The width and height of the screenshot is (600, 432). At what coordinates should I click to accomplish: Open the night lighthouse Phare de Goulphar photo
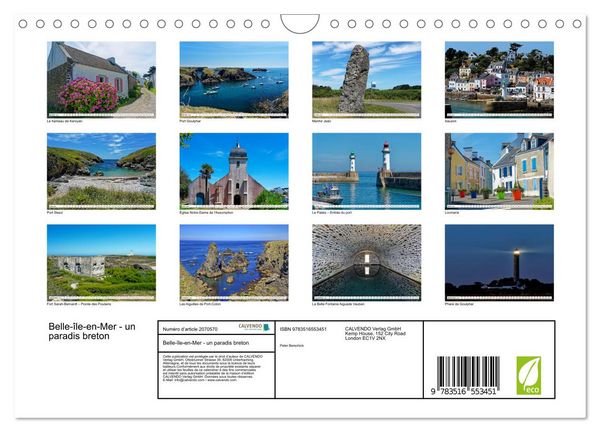(499, 262)
